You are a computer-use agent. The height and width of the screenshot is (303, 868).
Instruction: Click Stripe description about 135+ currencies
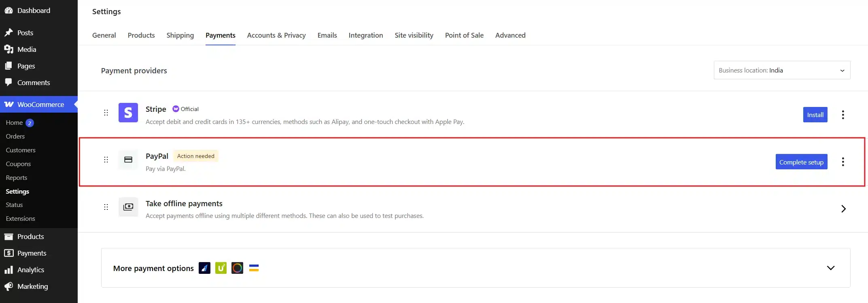click(x=305, y=122)
